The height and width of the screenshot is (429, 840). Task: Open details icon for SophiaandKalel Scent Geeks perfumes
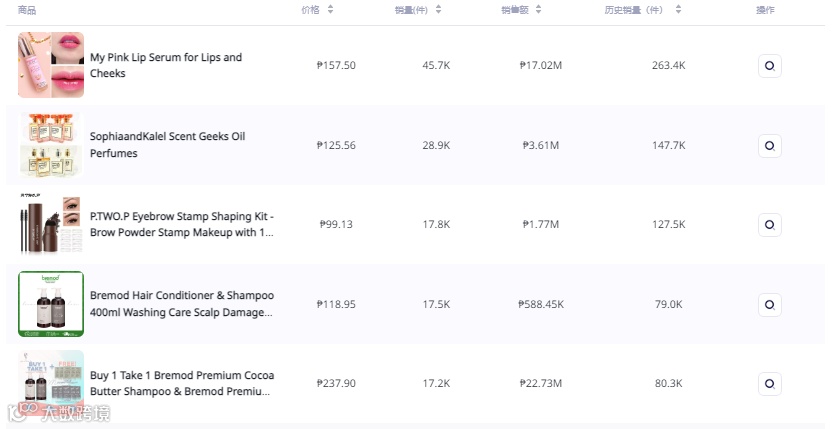[769, 146]
